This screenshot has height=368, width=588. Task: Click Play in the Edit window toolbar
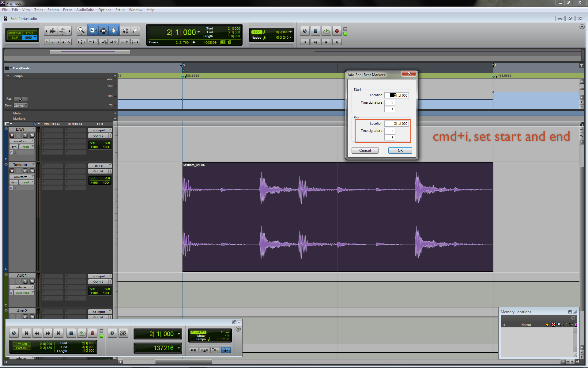[326, 31]
